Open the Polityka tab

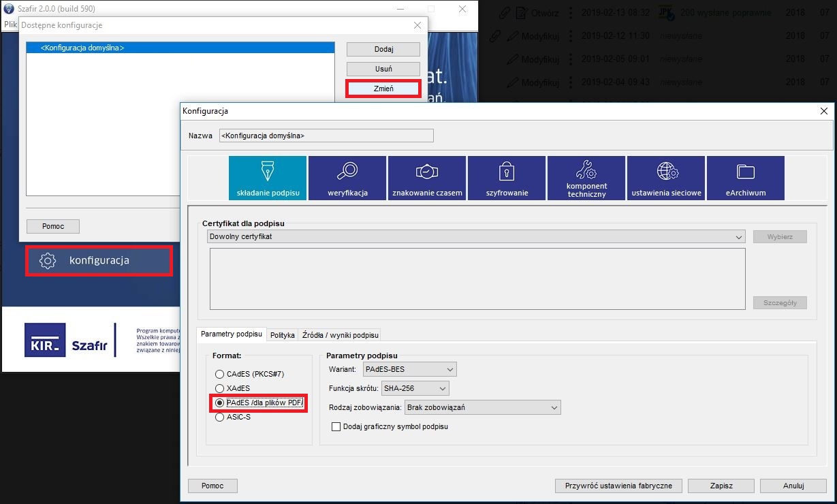[x=283, y=335]
